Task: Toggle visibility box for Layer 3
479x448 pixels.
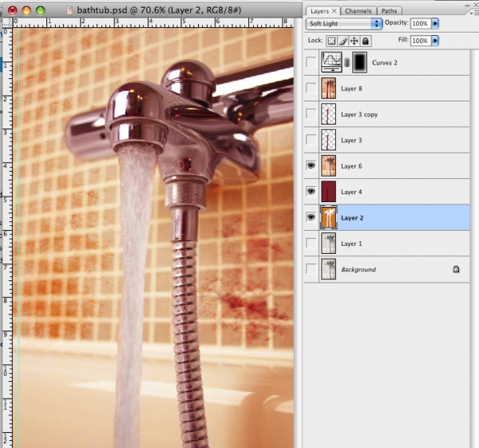Action: tap(311, 140)
